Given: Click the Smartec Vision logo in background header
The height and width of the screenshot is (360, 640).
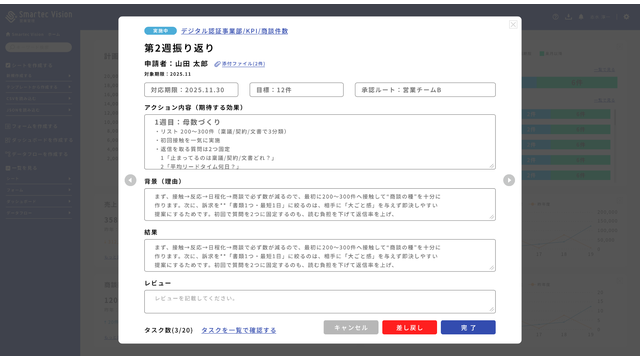Looking at the screenshot, I should point(39,16).
